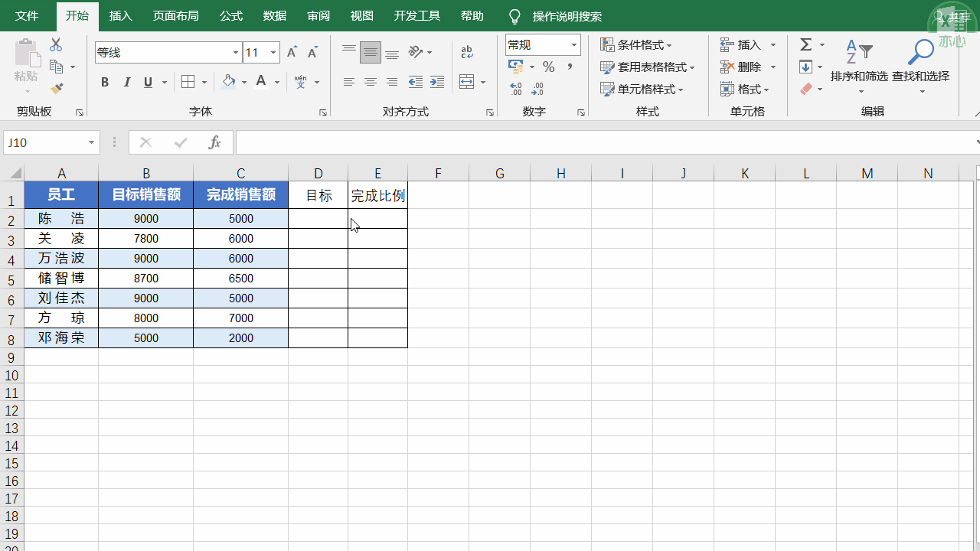Image resolution: width=980 pixels, height=551 pixels.
Task: Open the font name dropdown 等线
Action: pyautogui.click(x=236, y=53)
